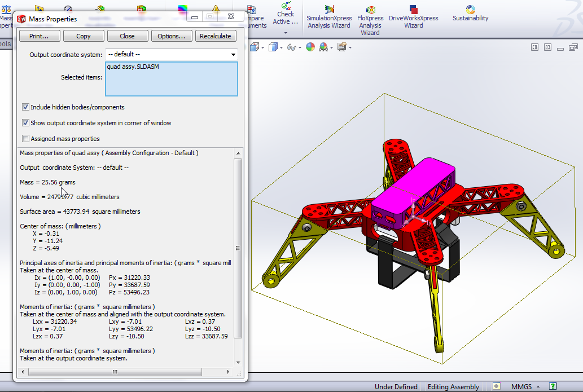Click the 'Mass = 25.56 grams' line

coord(47,182)
